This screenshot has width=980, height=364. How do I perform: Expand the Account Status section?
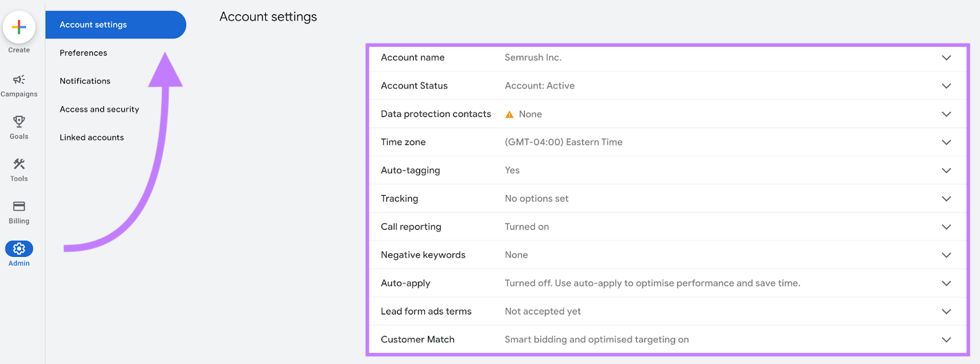(x=946, y=85)
